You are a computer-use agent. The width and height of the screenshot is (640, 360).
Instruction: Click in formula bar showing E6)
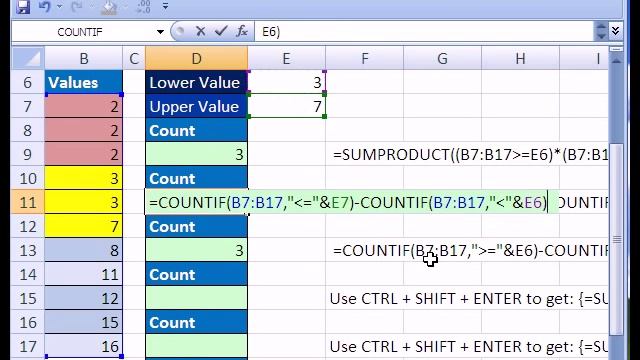point(424,32)
